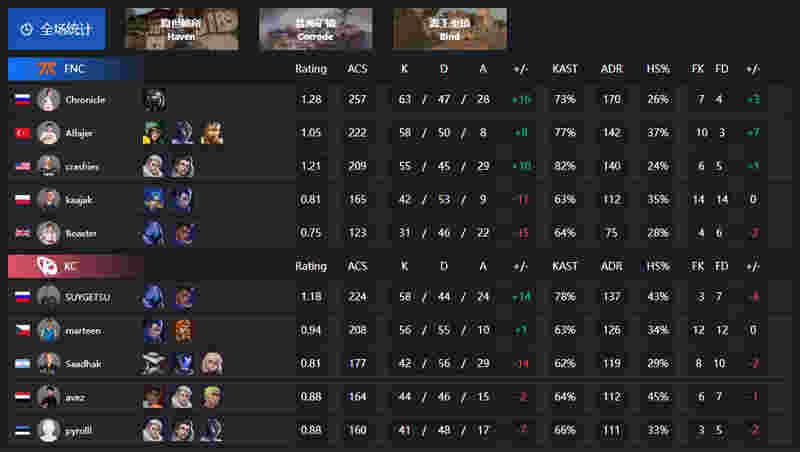Click the kaajak player avatar
This screenshot has height=452, width=800.
pyautogui.click(x=48, y=199)
